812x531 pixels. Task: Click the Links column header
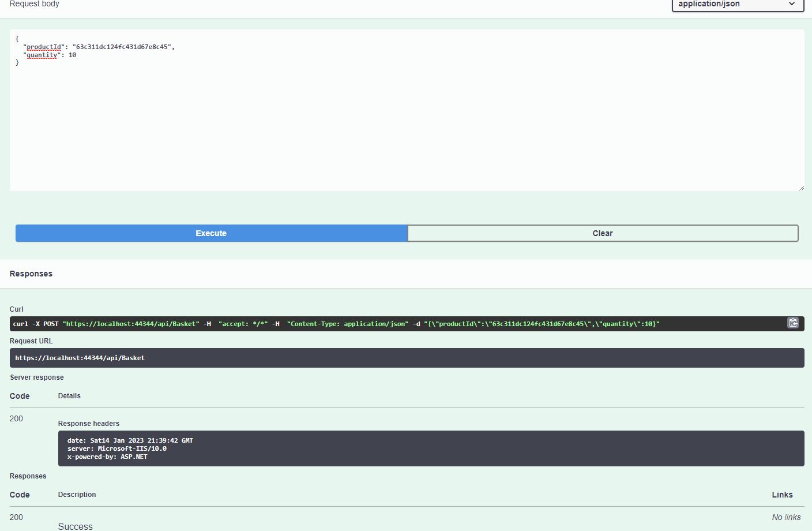point(782,495)
